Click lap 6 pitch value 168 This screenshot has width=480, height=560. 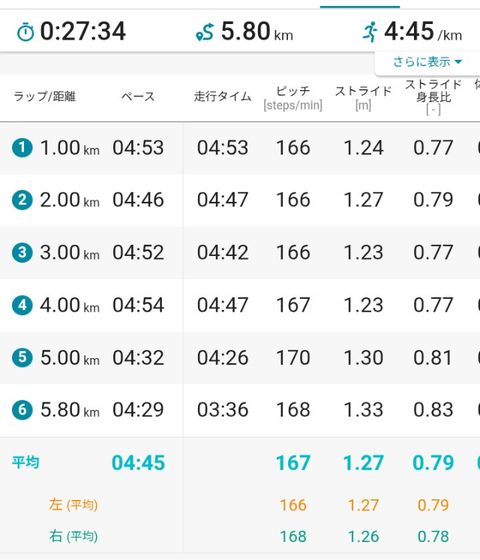click(293, 410)
